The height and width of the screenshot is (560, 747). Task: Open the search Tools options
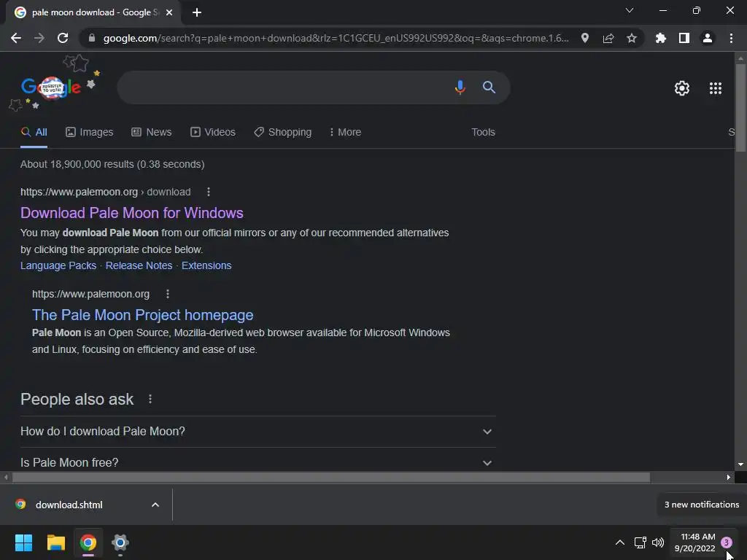click(x=483, y=133)
